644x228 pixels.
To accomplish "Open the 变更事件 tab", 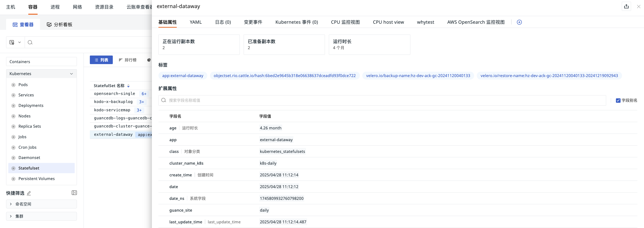I will point(253,22).
